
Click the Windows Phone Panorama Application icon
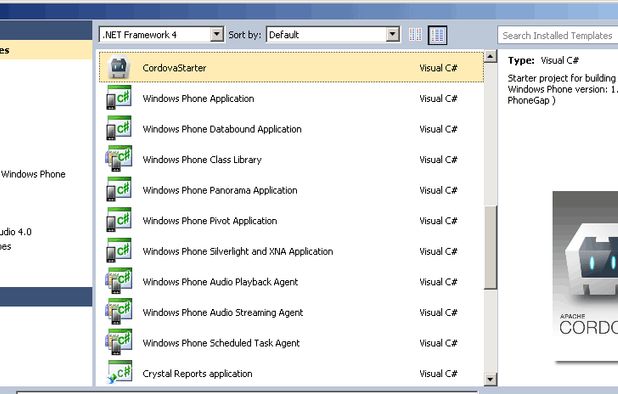(119, 189)
